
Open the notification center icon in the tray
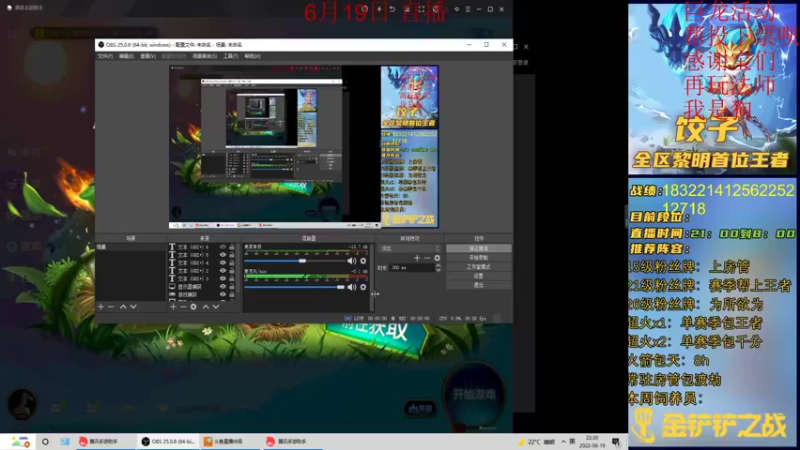tap(616, 441)
